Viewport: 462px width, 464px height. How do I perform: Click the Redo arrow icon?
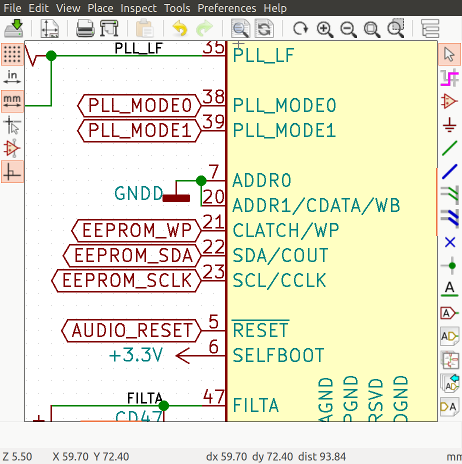tap(204, 29)
